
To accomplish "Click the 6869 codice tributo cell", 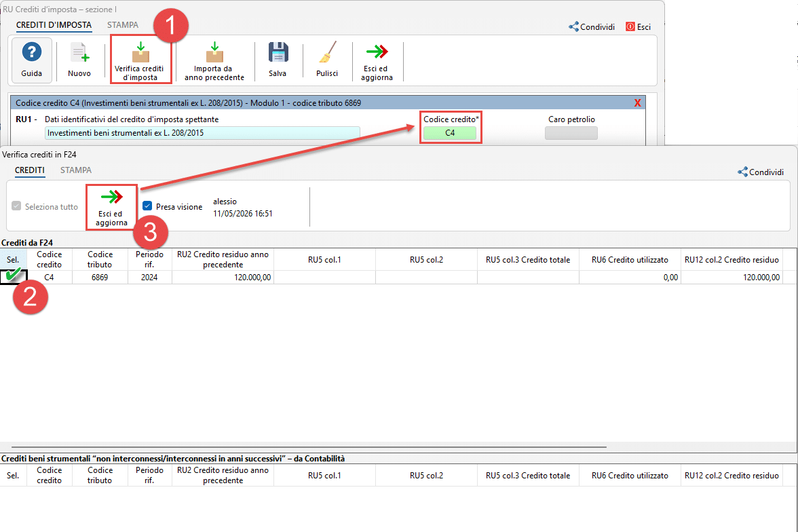I will [x=100, y=278].
